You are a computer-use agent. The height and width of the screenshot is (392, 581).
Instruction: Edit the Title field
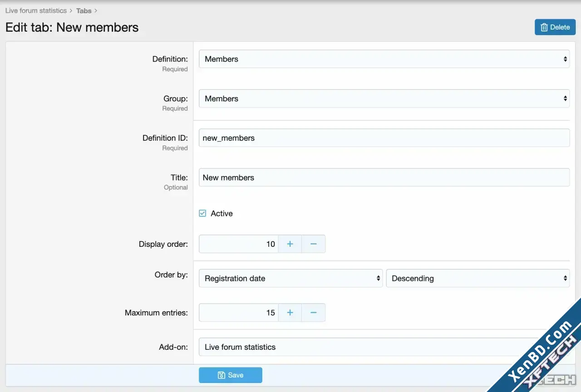click(384, 177)
